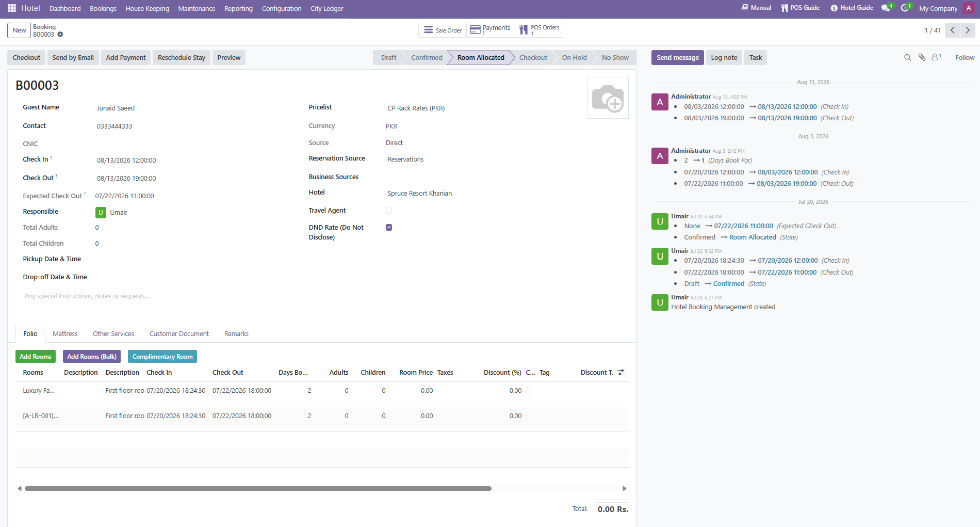This screenshot has width=980, height=527.
Task: Open the POS Orders smart button
Action: click(540, 30)
